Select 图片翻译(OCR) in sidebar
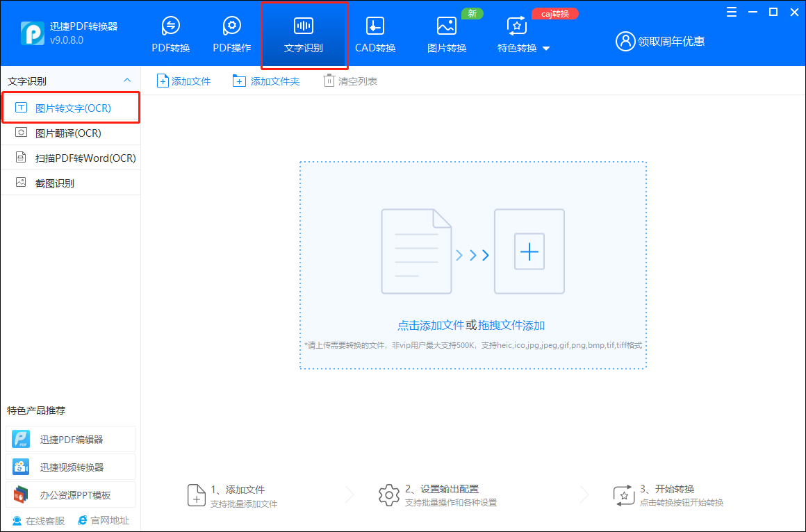The image size is (806, 532). tap(71, 133)
